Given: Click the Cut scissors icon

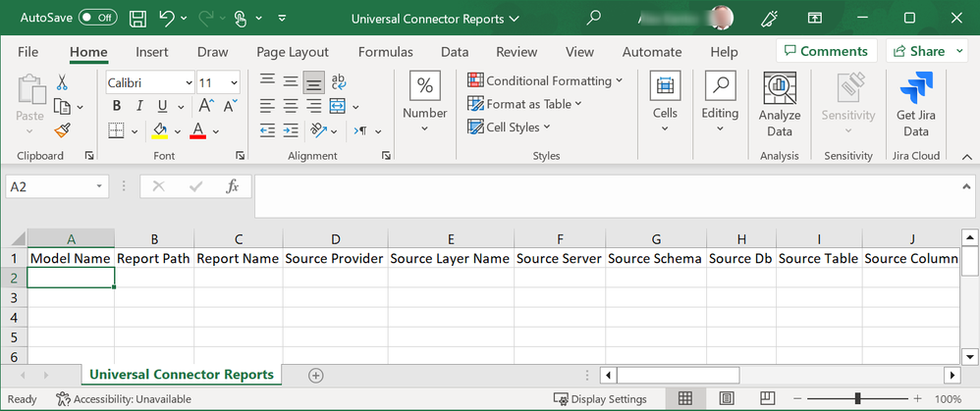Looking at the screenshot, I should click(x=63, y=82).
